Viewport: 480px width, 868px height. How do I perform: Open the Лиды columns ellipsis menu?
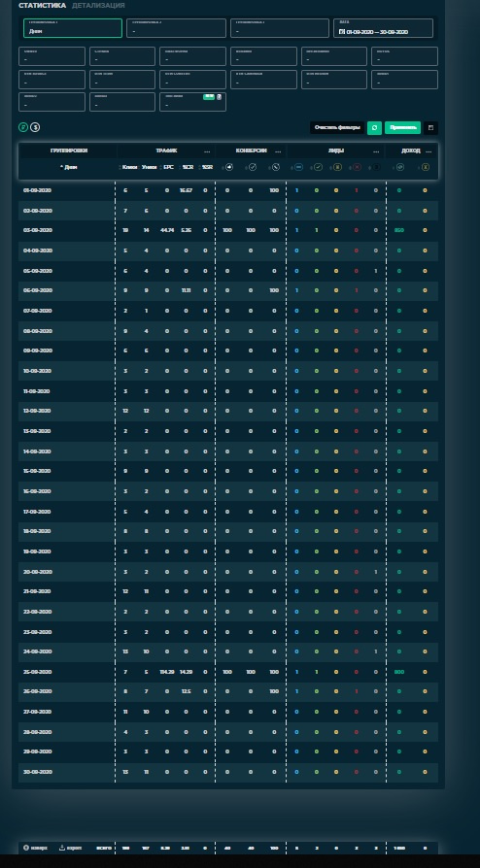(376, 151)
